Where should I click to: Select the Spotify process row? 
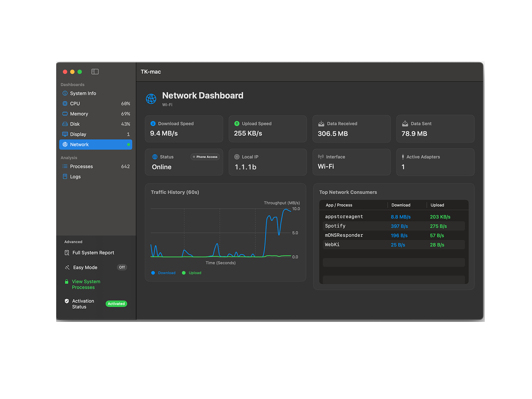394,226
